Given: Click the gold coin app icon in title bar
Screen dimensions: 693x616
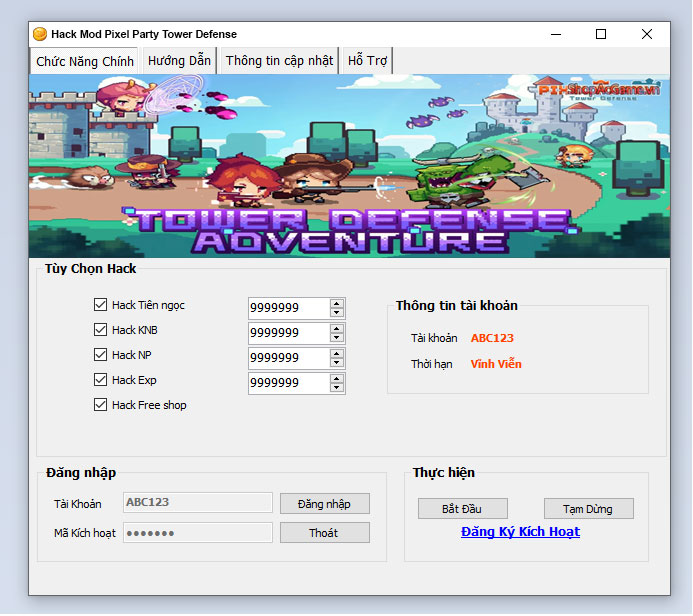Looking at the screenshot, I should pos(40,34).
